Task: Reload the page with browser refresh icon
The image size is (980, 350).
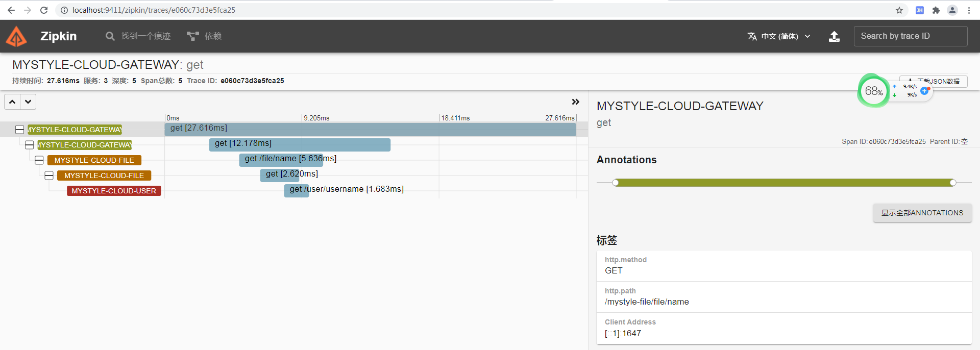Action: [44, 10]
